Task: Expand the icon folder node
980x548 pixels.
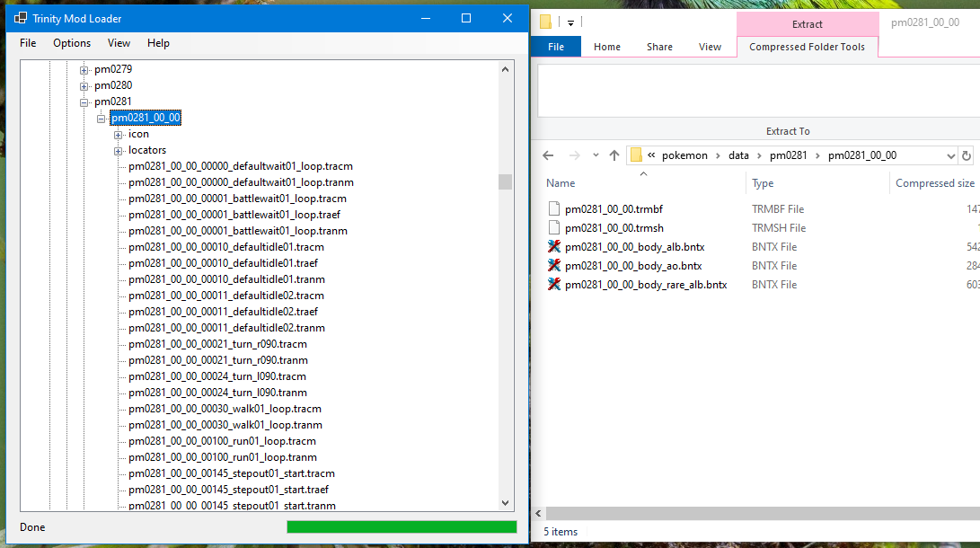Action: tap(118, 135)
